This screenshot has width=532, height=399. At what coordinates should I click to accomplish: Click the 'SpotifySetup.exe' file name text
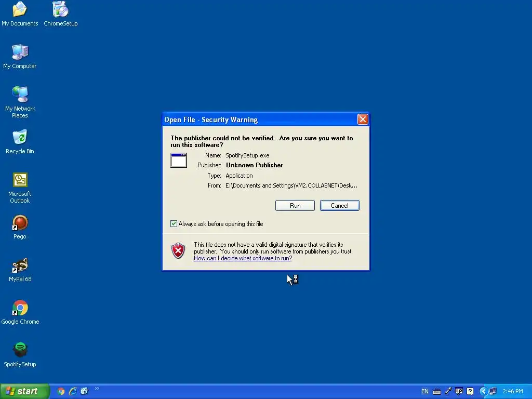point(247,155)
